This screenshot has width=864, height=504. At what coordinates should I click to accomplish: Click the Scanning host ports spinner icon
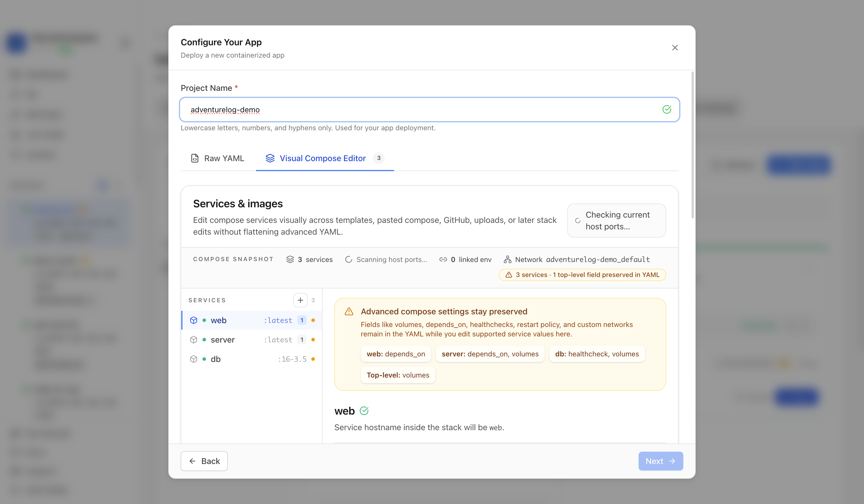pos(348,259)
